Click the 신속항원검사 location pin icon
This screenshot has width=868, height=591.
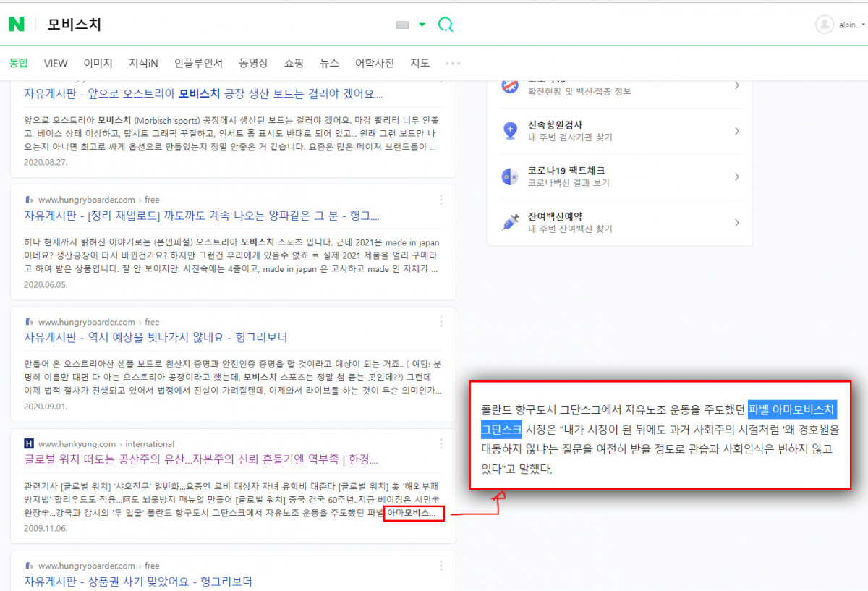click(x=510, y=131)
